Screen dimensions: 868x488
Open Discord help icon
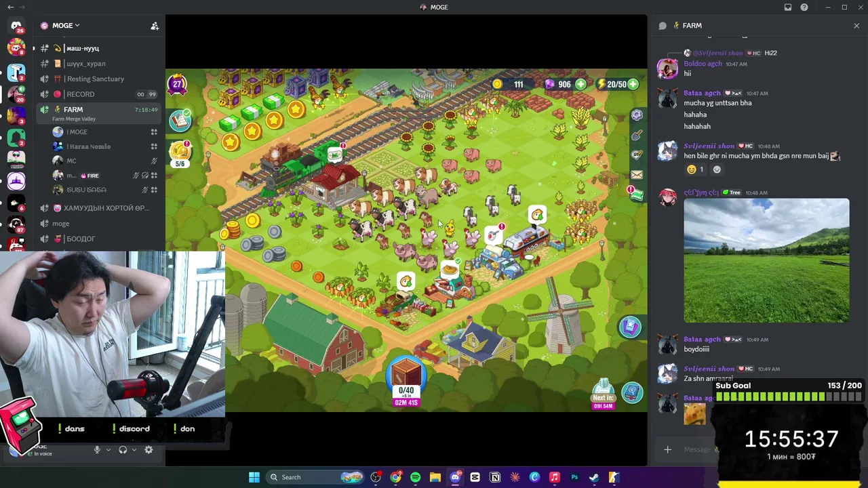click(804, 7)
